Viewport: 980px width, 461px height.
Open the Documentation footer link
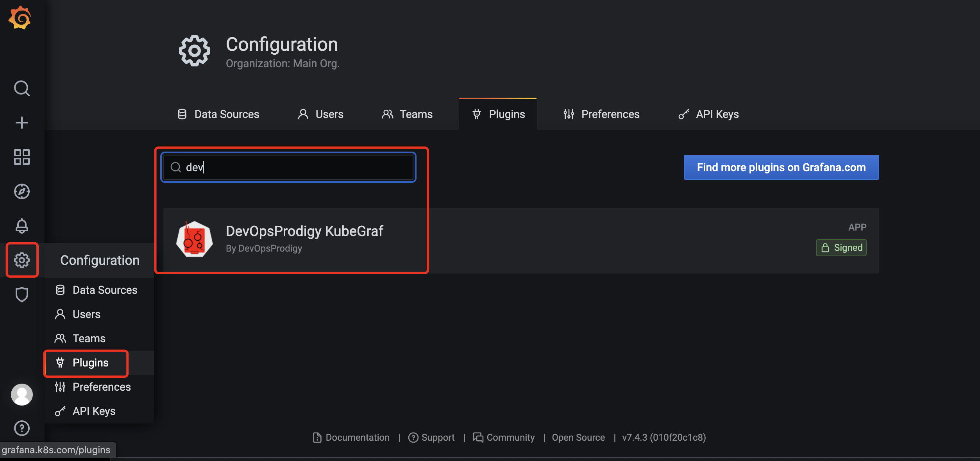[x=351, y=437]
